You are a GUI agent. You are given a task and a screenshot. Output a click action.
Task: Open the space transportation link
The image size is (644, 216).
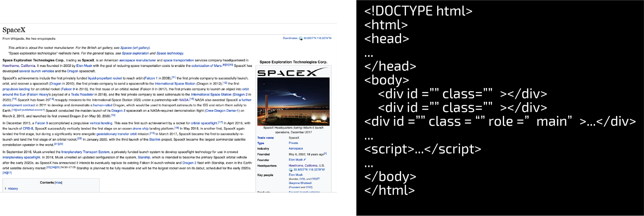click(178, 60)
